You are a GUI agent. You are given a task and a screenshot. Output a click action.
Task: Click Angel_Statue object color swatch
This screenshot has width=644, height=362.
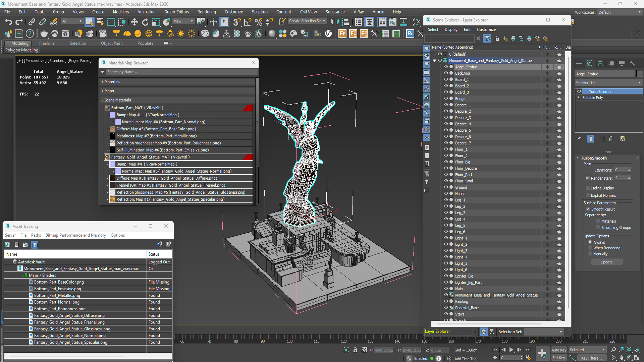point(639,74)
